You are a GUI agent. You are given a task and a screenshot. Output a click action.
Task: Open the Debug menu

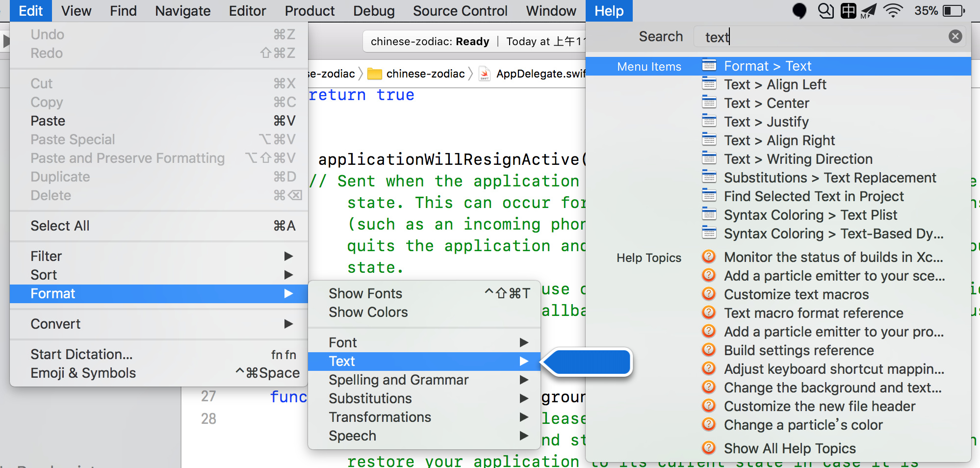click(374, 11)
